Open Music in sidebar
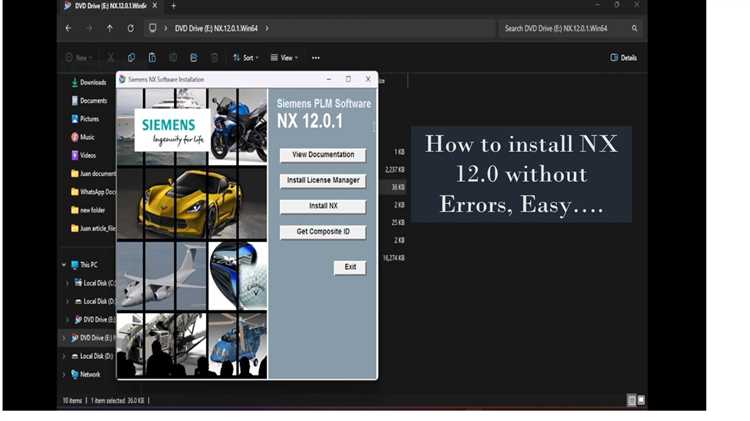This screenshot has height=421, width=750. 83,137
